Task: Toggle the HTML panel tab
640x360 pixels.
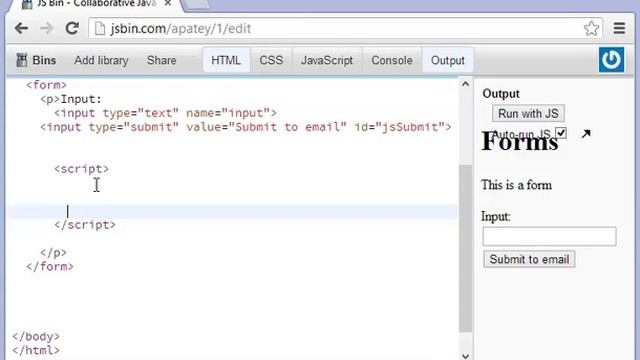Action: click(226, 60)
